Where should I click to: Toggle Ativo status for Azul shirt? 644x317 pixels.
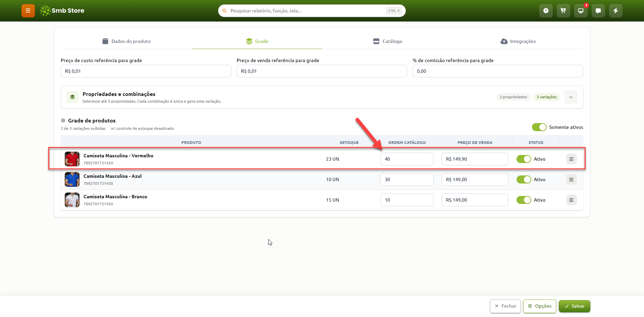tap(524, 179)
